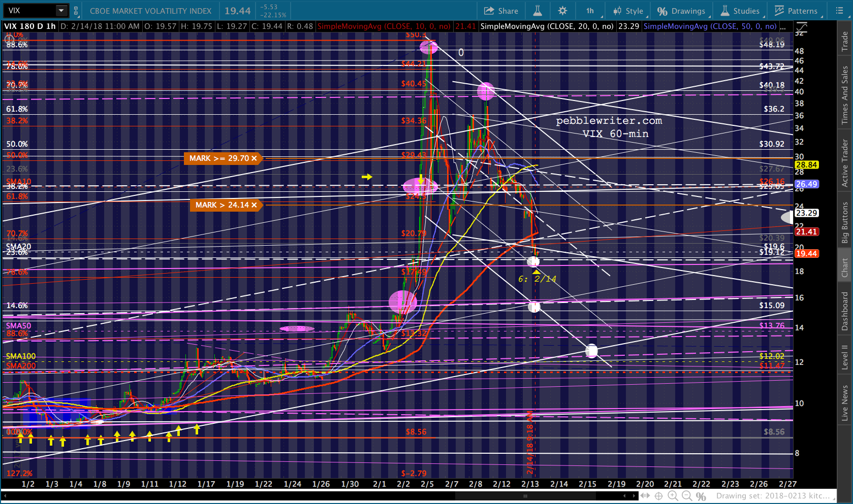Open the Drawings tools menu

pos(681,11)
